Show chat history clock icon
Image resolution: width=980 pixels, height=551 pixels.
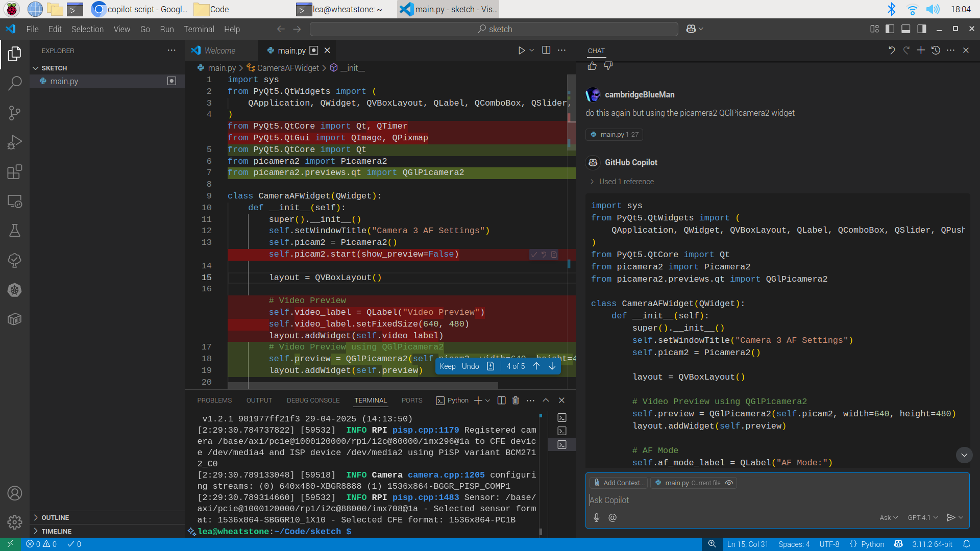point(936,51)
